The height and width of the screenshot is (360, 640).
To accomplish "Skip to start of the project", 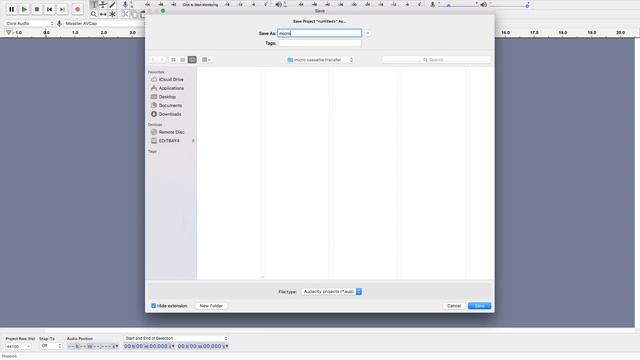I will click(49, 9).
